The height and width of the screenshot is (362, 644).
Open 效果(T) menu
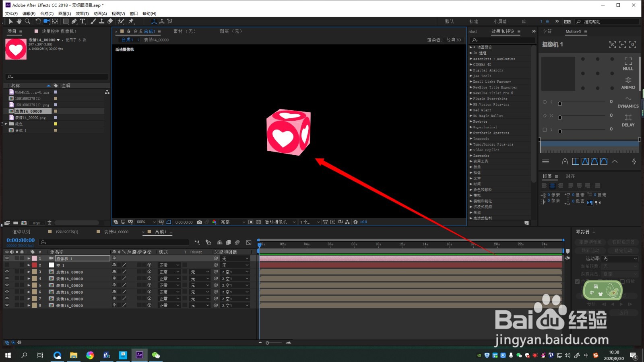(x=82, y=13)
